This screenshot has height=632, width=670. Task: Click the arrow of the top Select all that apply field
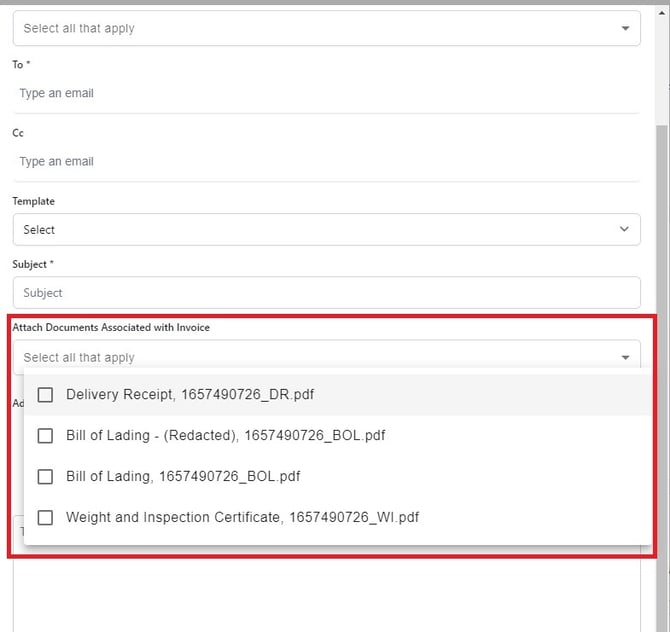tap(625, 29)
